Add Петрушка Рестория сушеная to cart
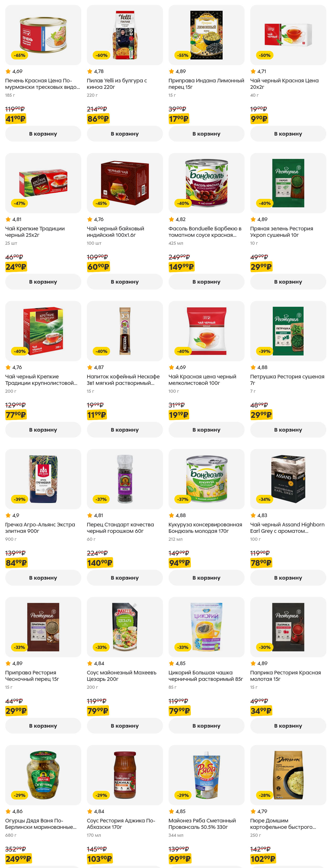The width and height of the screenshot is (332, 868). [x=288, y=430]
